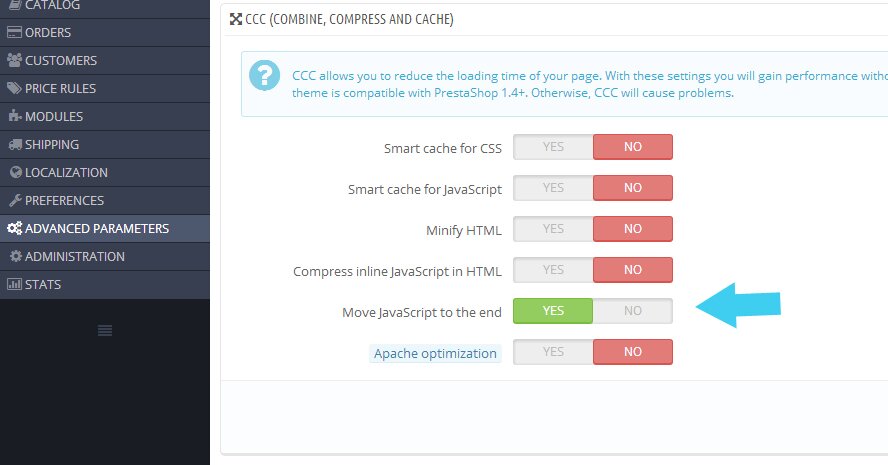This screenshot has height=465, width=888.
Task: Click the Preferences wrench icon
Action: (x=15, y=200)
